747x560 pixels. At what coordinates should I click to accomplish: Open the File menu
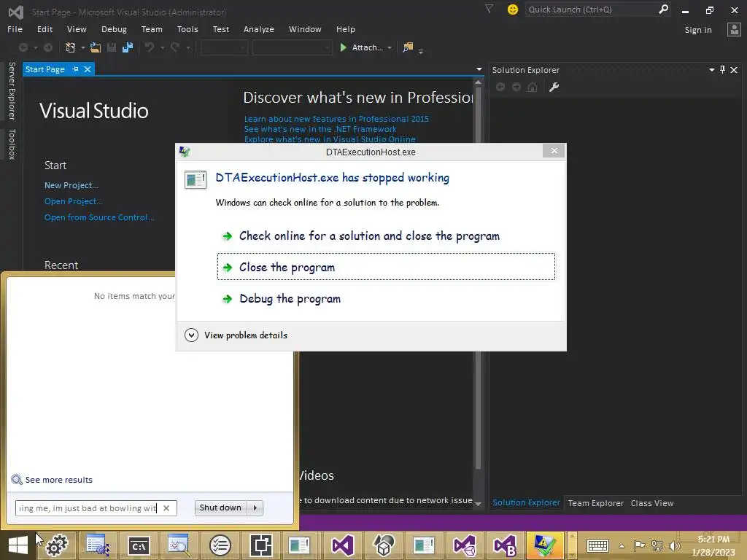tap(15, 29)
